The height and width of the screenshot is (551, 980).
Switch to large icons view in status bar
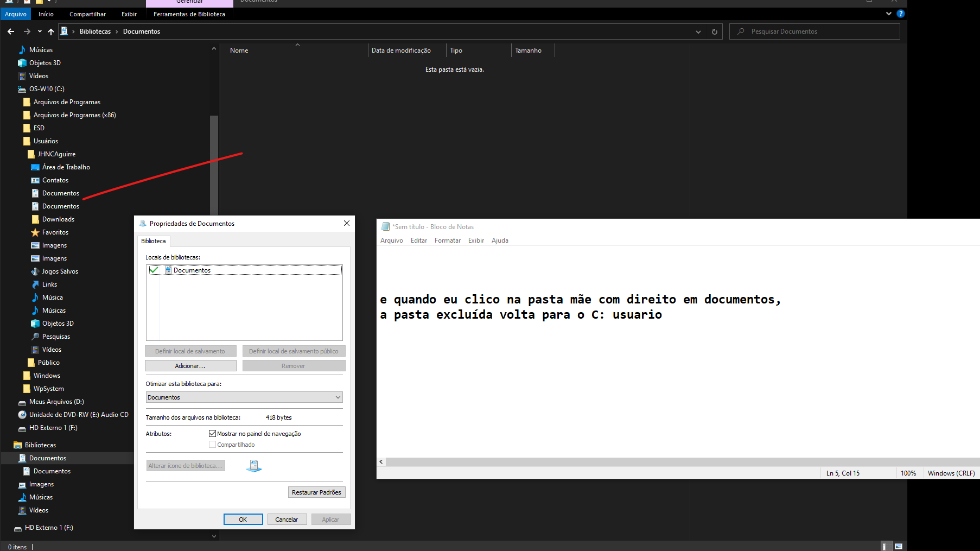click(899, 546)
